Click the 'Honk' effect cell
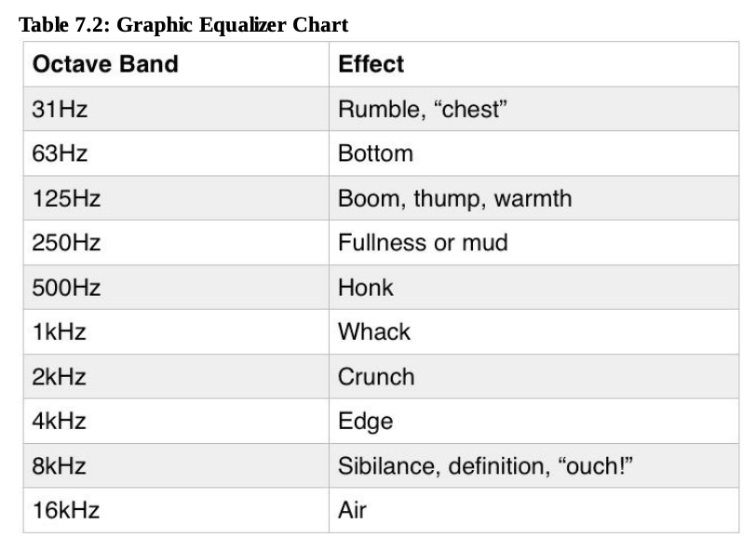 (x=366, y=288)
